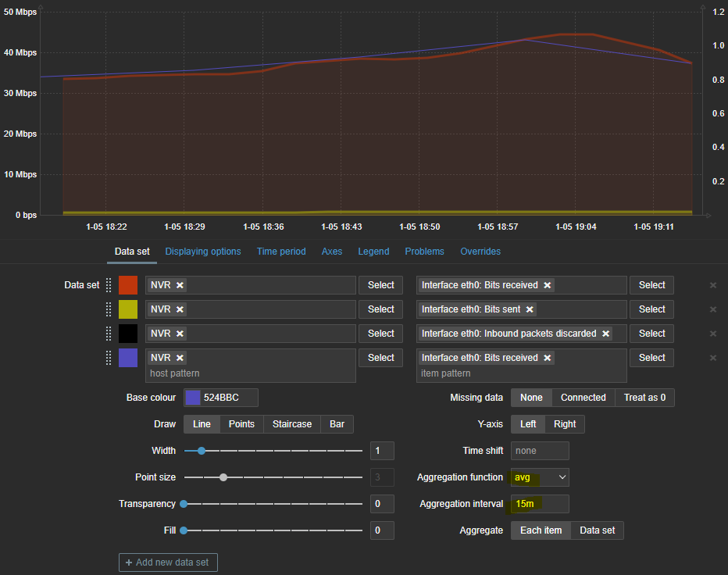Viewport: 728px width, 575px height.
Task: Grab drag handle of the yellow data set
Action: [109, 309]
